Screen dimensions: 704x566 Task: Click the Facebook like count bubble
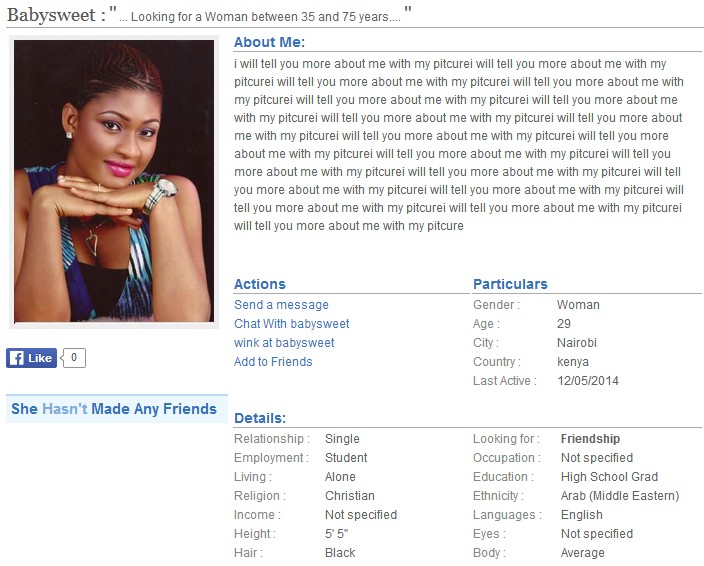tap(74, 358)
